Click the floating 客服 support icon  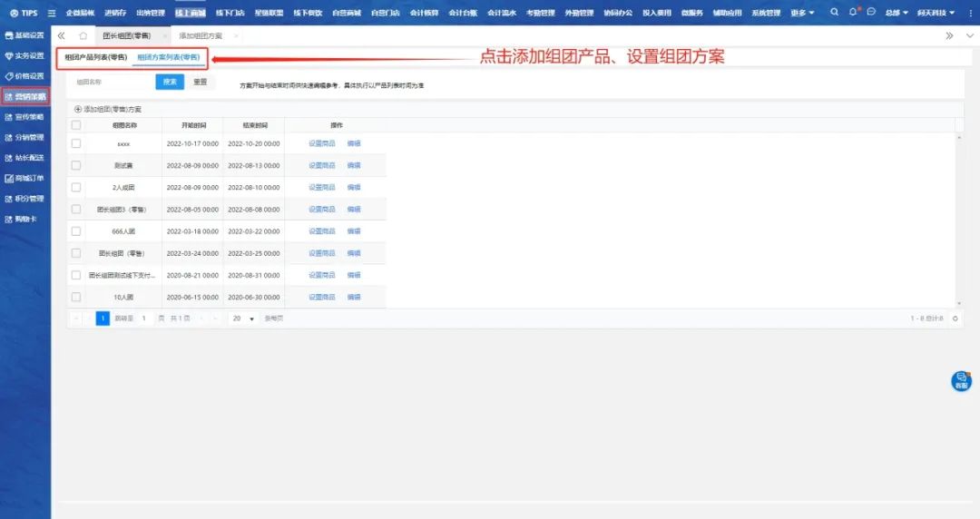pos(961,381)
